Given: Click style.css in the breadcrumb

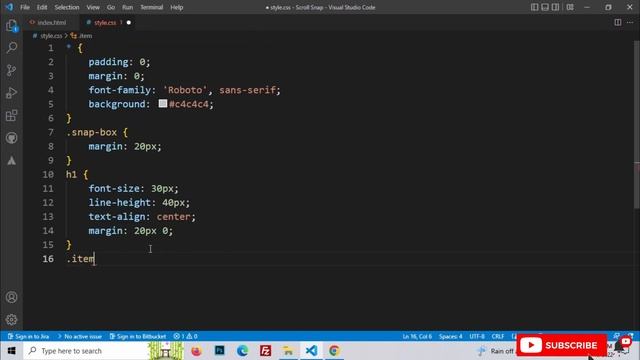Looking at the screenshot, I should 51,36.
